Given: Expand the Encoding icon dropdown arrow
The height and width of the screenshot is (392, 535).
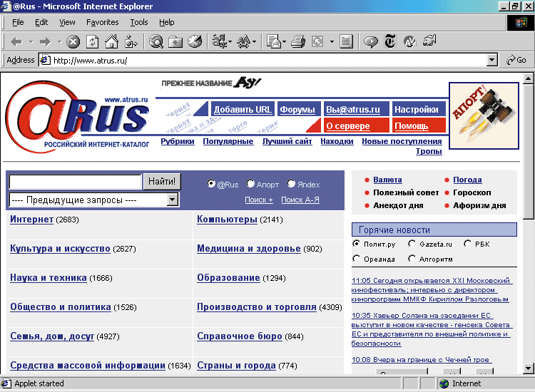Looking at the screenshot, I should pyautogui.click(x=230, y=42).
